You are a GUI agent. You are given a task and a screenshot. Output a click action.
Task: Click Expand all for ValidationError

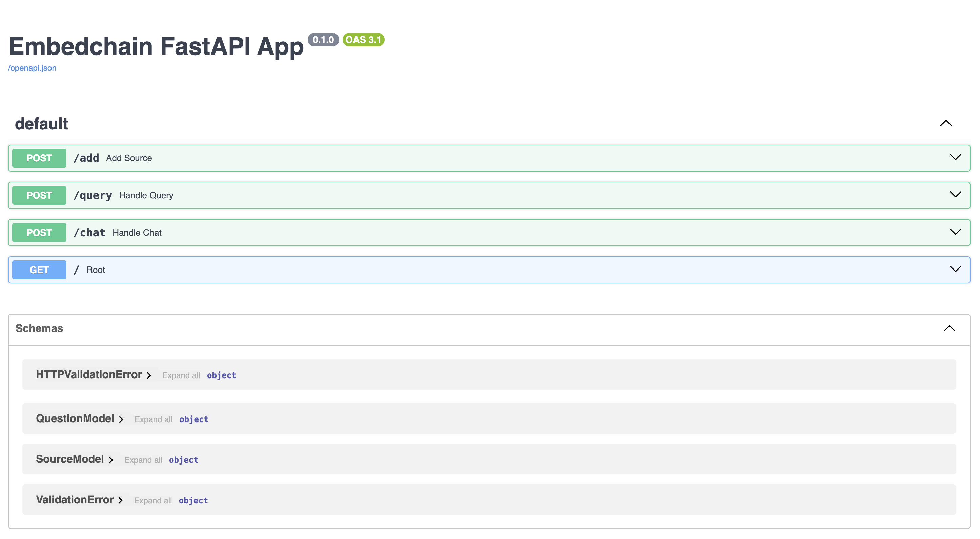[x=152, y=501]
